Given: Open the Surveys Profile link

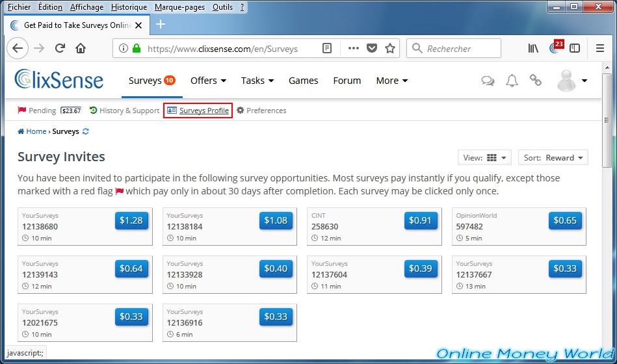Looking at the screenshot, I should pos(198,110).
